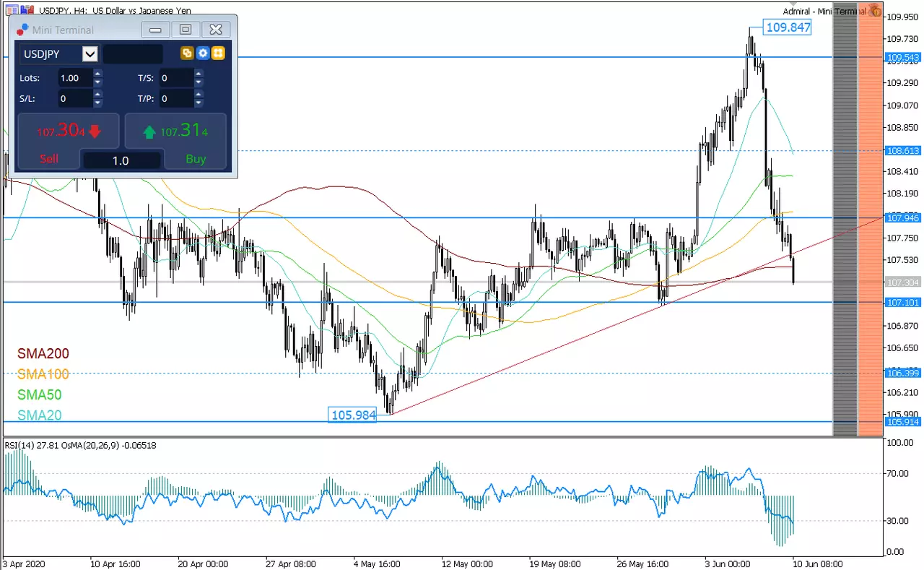This screenshot has width=924, height=570.
Task: Click the green up arrow on Buy
Action: tap(149, 132)
